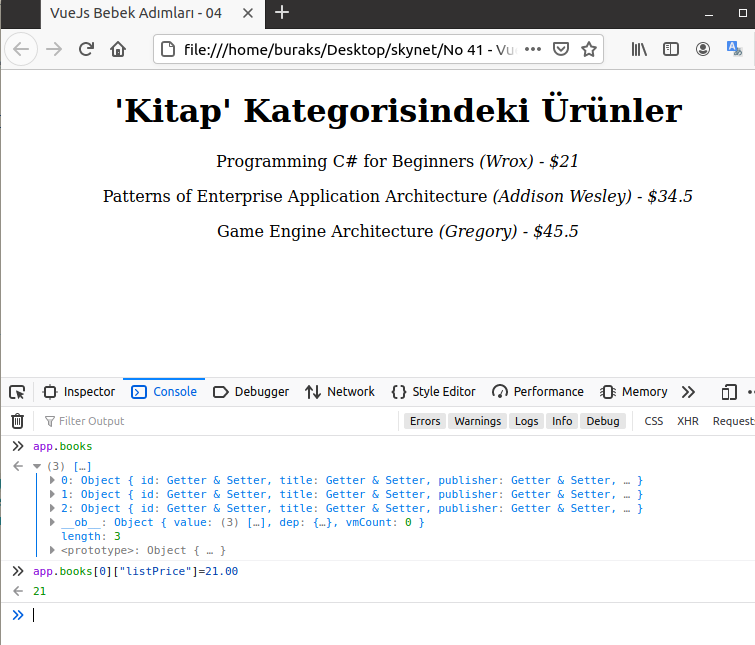The width and height of the screenshot is (755, 645).
Task: Go to the browser Home page
Action: coord(118,49)
